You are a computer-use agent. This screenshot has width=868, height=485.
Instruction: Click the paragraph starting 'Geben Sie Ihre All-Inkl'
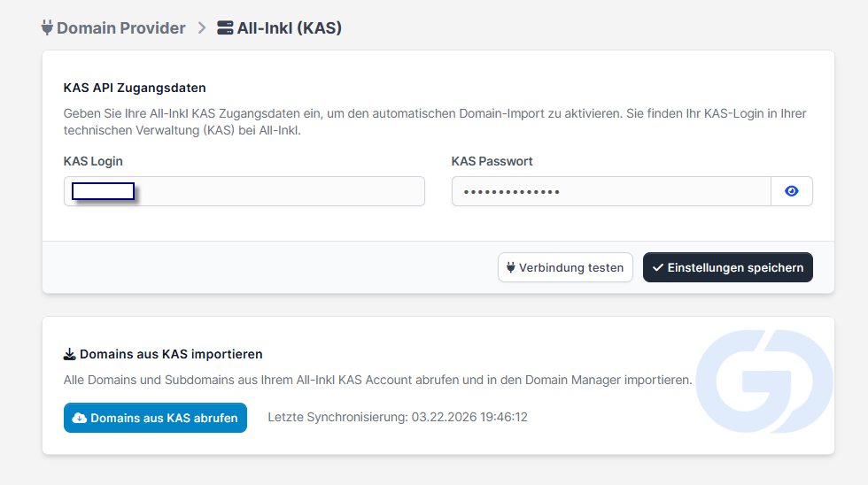coord(435,121)
